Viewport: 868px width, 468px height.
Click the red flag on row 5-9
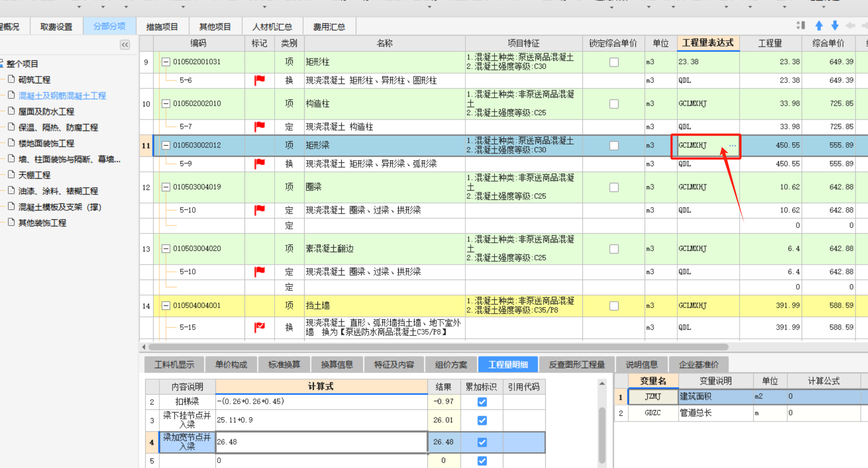[260, 164]
